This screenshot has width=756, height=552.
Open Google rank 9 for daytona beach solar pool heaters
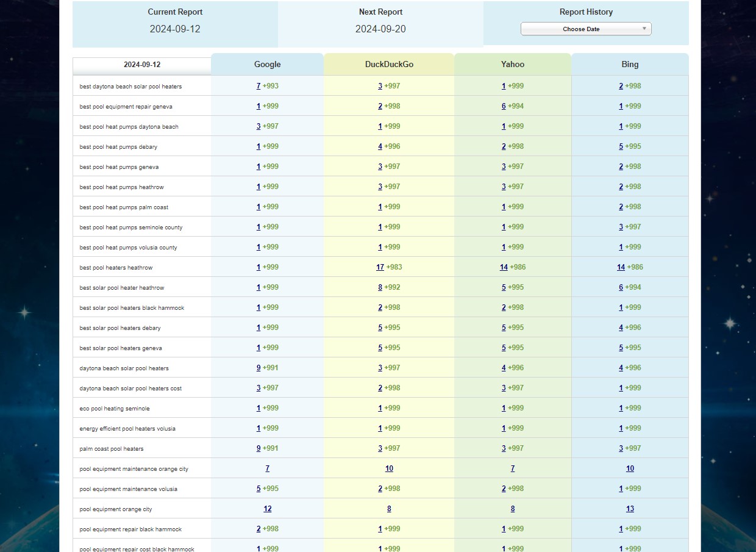point(259,368)
